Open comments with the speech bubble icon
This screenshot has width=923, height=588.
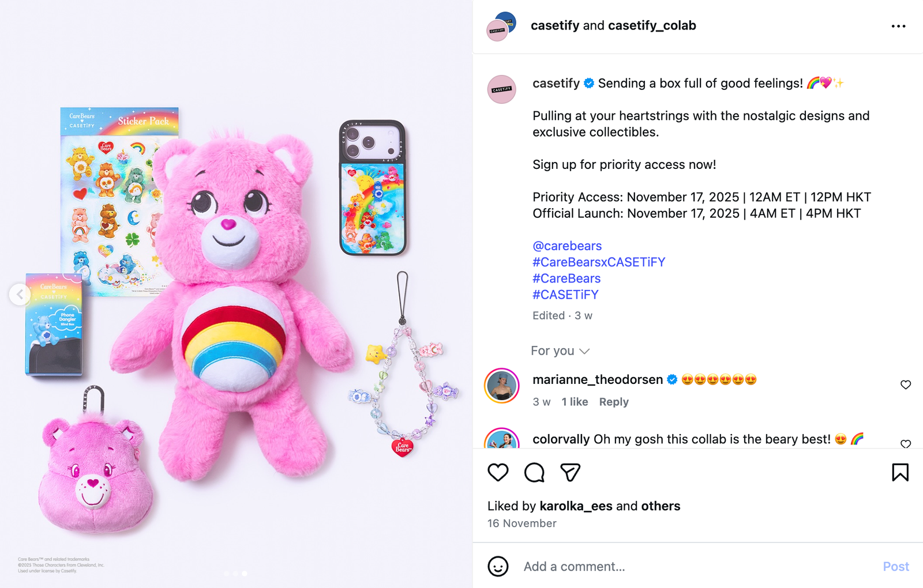pos(534,473)
